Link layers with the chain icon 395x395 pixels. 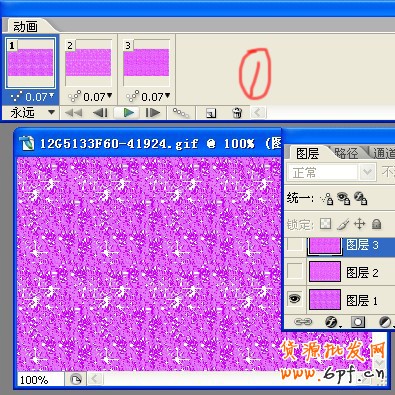click(303, 322)
